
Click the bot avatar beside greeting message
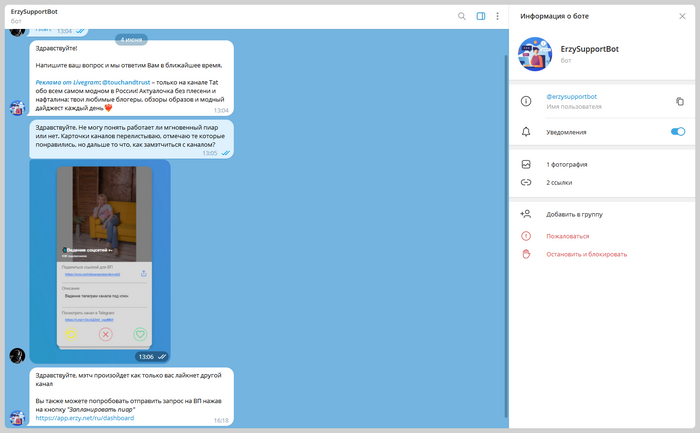[x=17, y=108]
